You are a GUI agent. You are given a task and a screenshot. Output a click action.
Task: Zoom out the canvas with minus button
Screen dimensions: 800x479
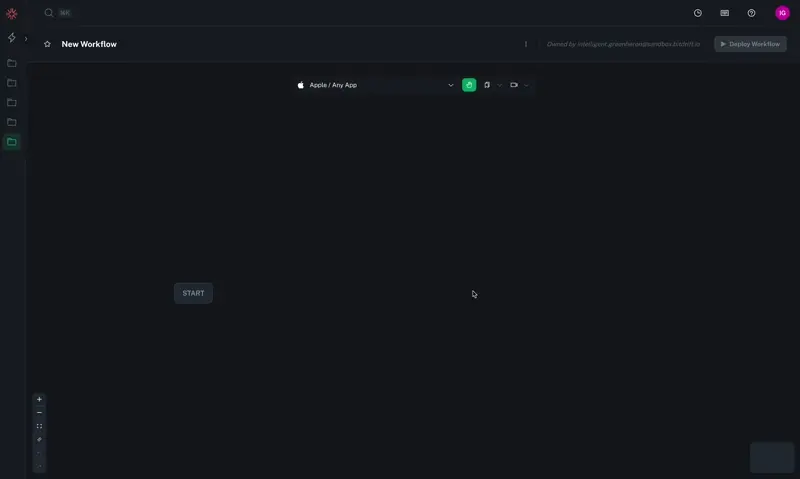point(39,413)
